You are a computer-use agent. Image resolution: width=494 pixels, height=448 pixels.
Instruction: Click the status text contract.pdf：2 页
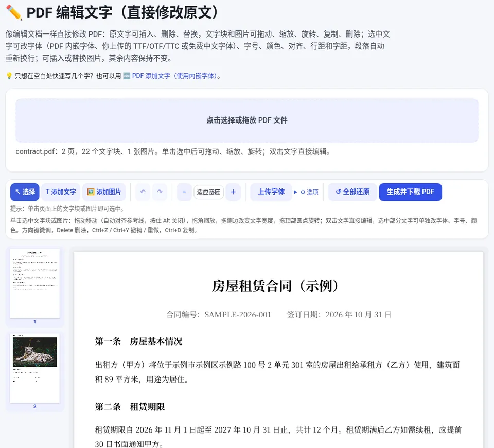[x=173, y=151]
